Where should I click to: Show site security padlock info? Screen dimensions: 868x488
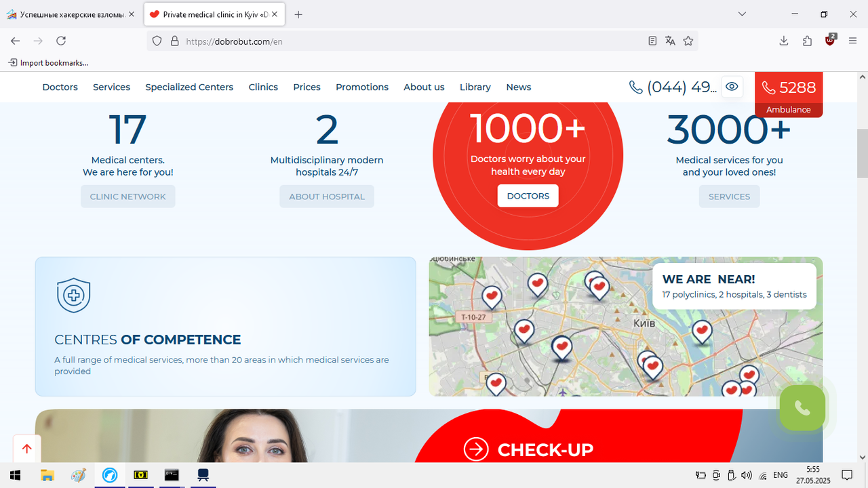click(x=174, y=41)
